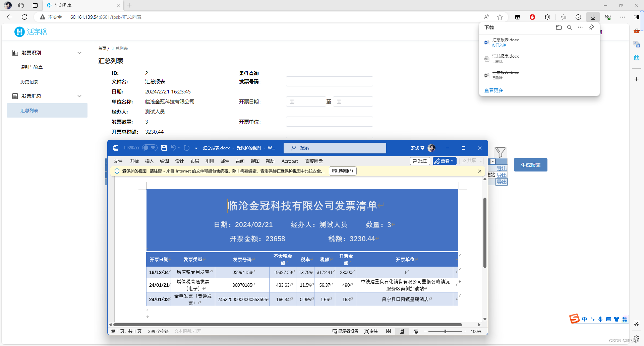Screen dimensions: 644x346
Task: Click the Tampermonkey extension icon
Action: pyautogui.click(x=518, y=17)
